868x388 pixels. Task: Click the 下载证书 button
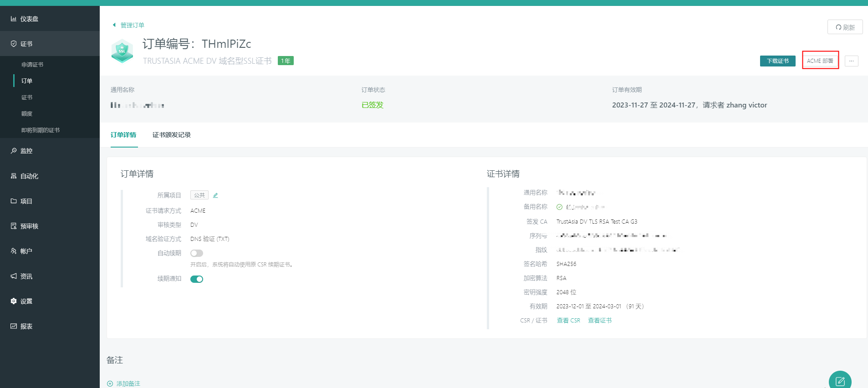coord(777,61)
